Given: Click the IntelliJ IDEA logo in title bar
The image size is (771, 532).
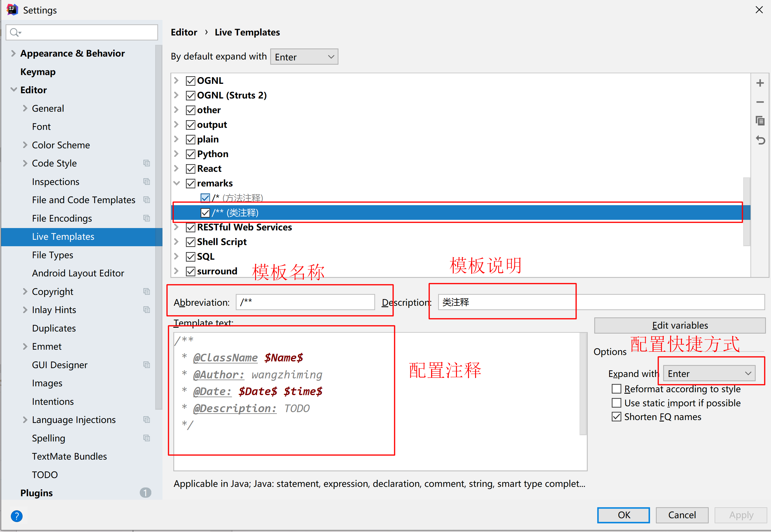Looking at the screenshot, I should [x=12, y=9].
